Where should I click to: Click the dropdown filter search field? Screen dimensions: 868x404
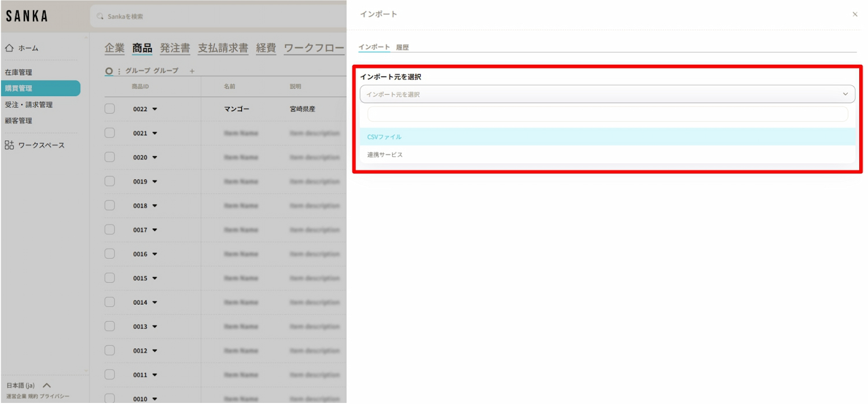click(607, 114)
